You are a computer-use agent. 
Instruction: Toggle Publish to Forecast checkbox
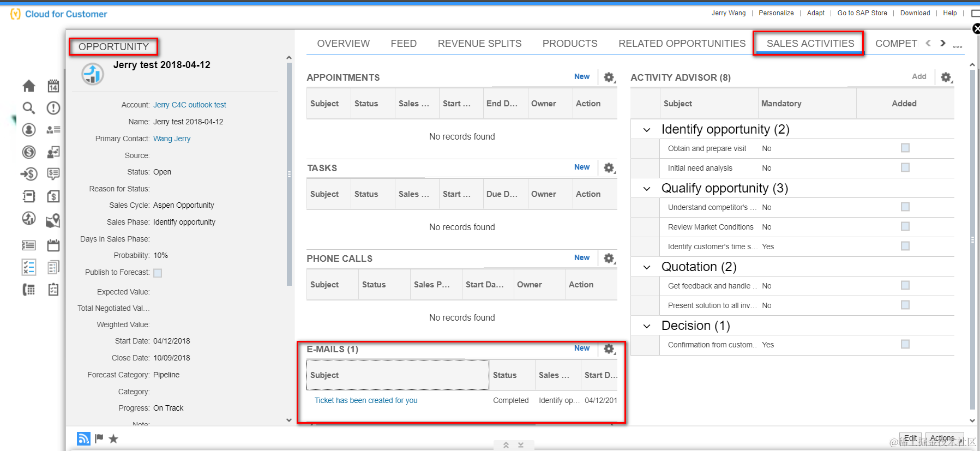click(x=158, y=273)
